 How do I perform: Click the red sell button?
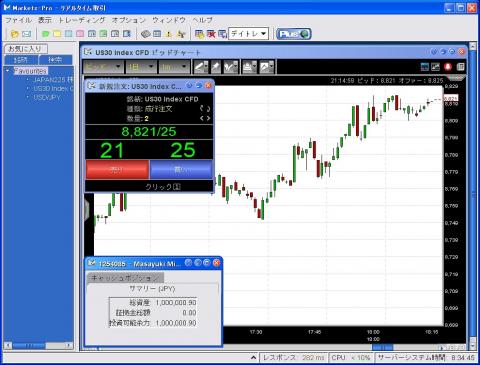[117, 170]
